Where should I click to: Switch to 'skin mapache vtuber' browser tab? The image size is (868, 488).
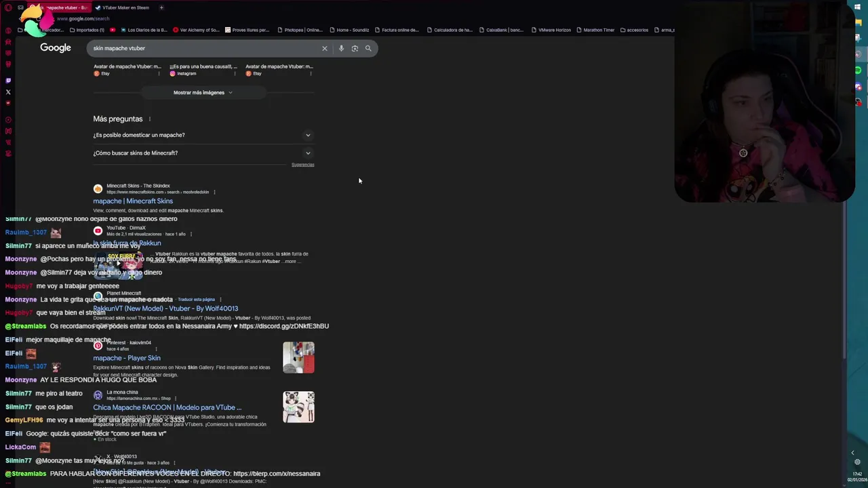coord(60,7)
